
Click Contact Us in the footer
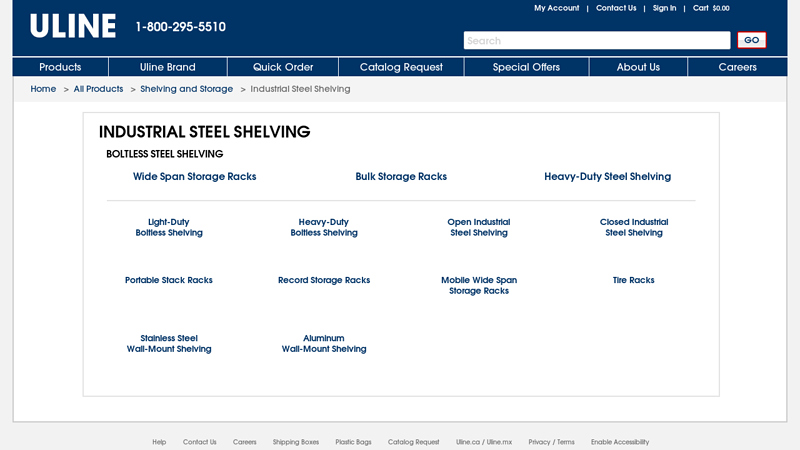click(x=199, y=442)
